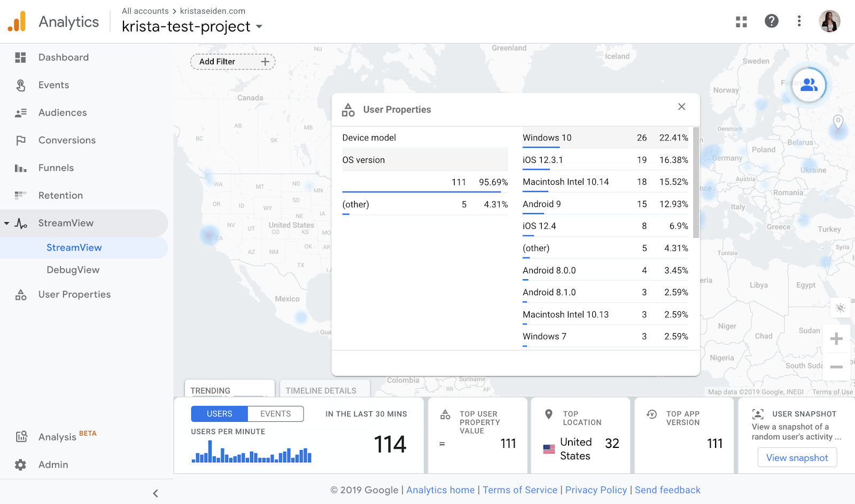
Task: Click the Dashboard sidebar icon
Action: (20, 57)
